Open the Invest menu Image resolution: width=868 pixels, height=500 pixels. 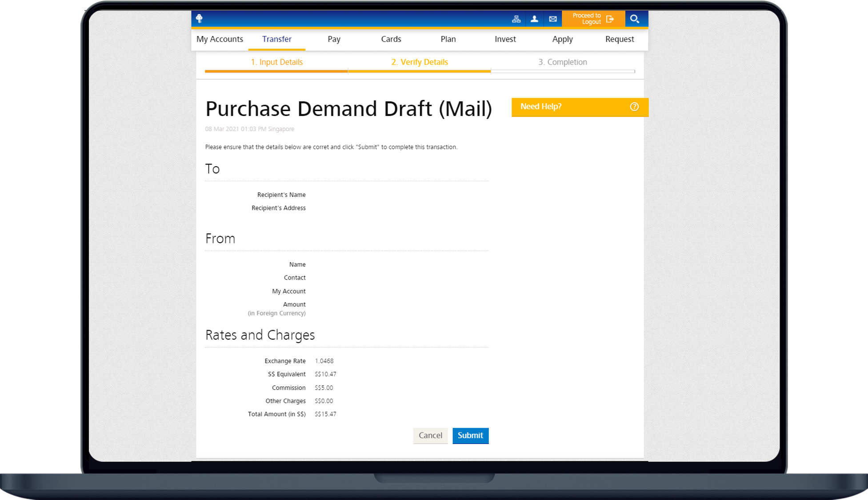click(x=505, y=39)
